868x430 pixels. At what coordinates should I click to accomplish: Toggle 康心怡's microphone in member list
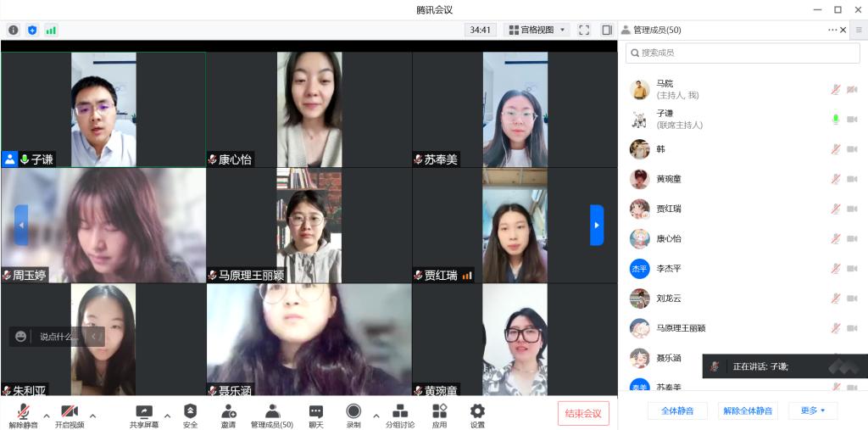[835, 239]
